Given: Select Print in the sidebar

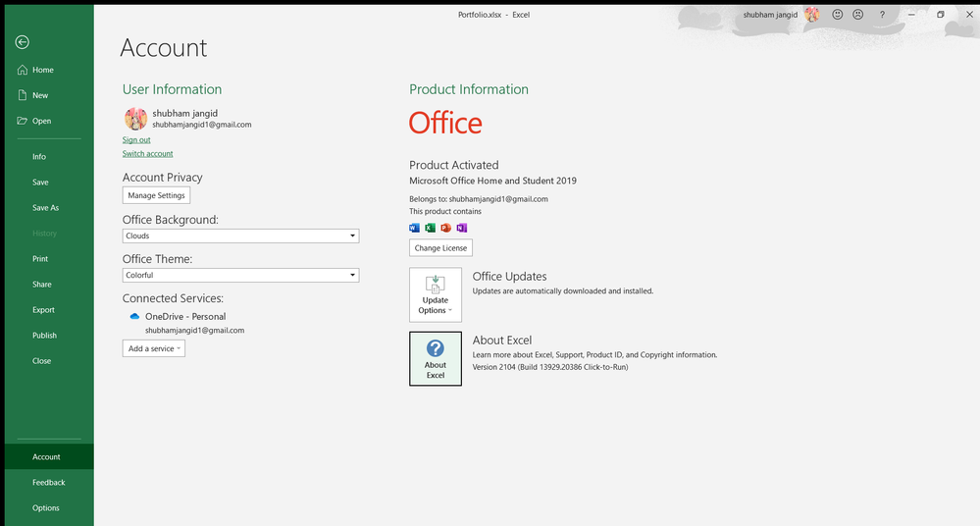Looking at the screenshot, I should pyautogui.click(x=49, y=259).
